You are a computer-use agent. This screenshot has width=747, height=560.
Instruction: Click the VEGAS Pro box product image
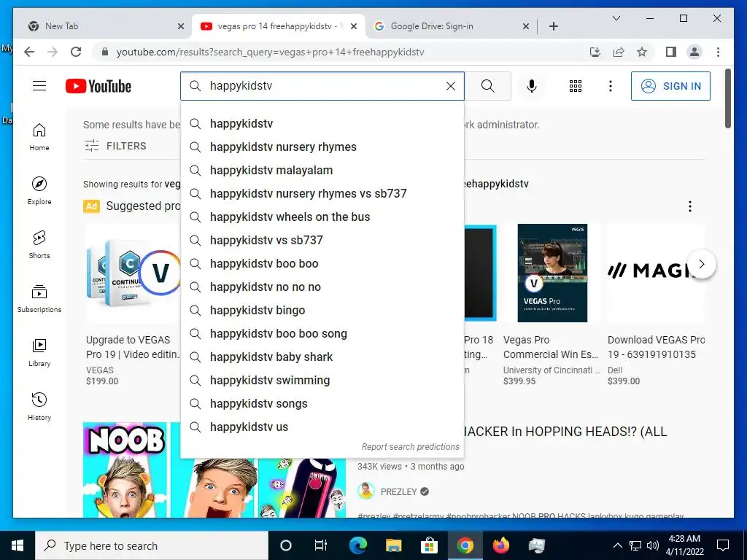click(552, 273)
